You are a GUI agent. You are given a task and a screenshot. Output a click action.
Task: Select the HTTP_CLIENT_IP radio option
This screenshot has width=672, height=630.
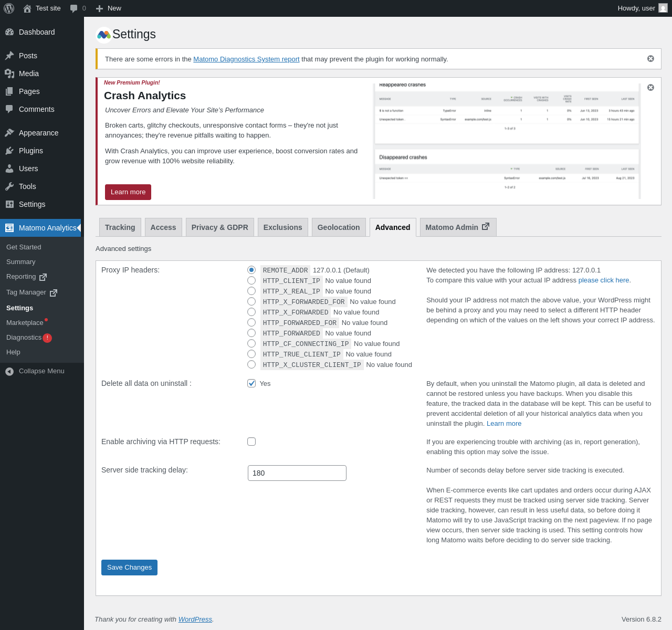point(251,280)
